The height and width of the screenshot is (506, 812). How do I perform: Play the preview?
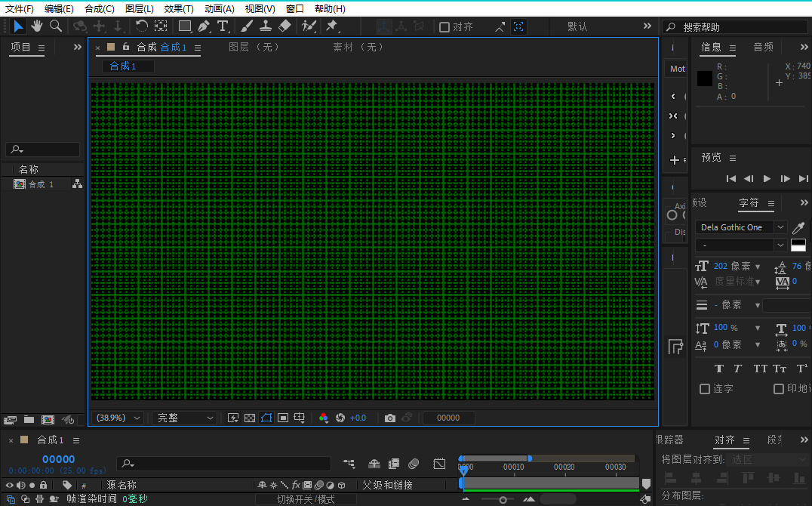point(767,178)
